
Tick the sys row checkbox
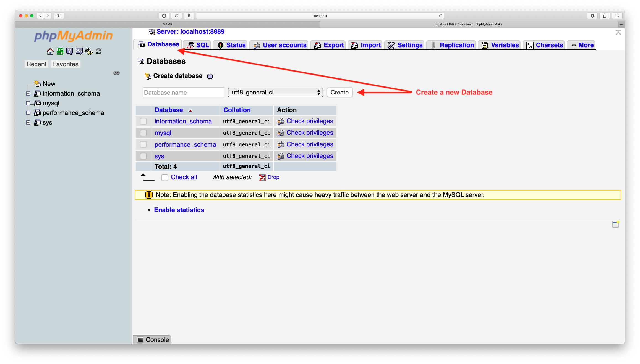[143, 156]
